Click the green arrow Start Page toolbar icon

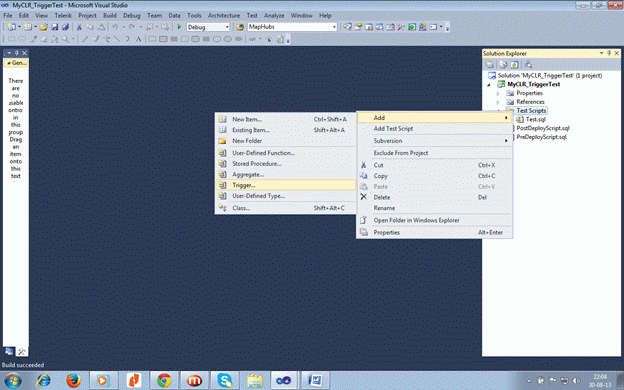(x=412, y=27)
